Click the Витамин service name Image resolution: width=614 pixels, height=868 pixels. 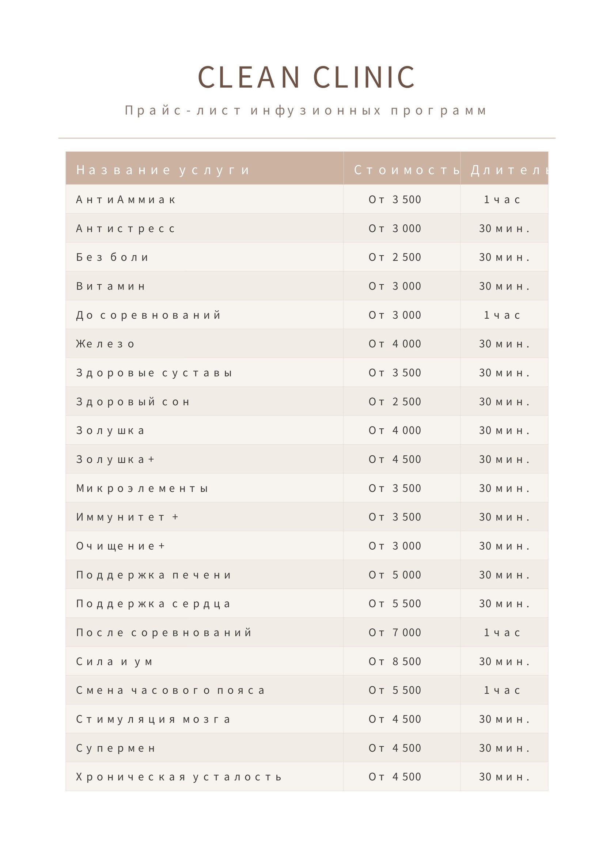(110, 286)
